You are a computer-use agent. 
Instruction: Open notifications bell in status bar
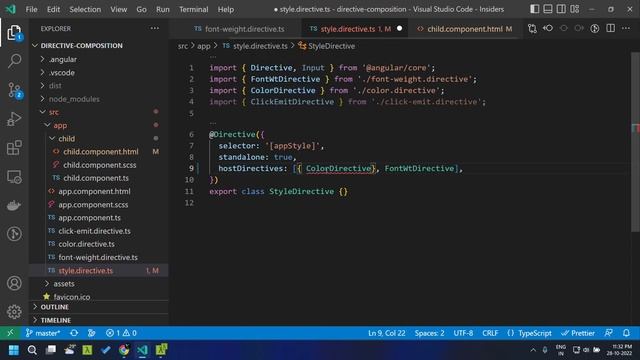[x=626, y=333]
